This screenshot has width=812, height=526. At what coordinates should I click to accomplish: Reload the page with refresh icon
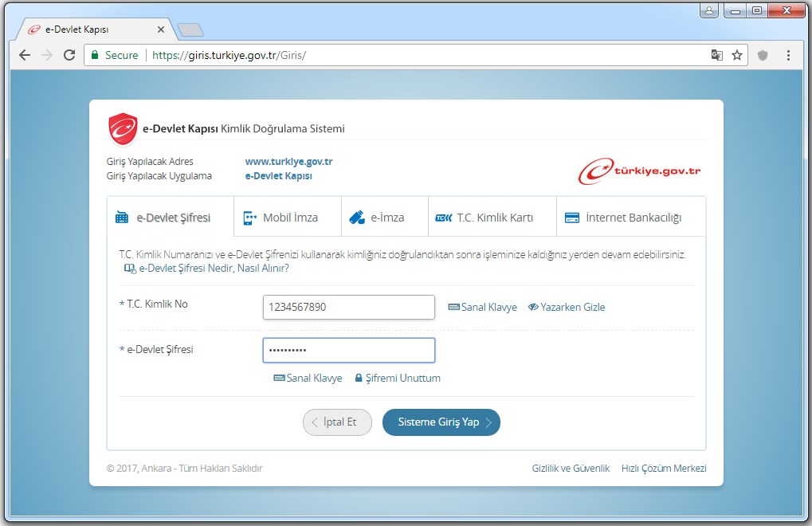tap(69, 55)
